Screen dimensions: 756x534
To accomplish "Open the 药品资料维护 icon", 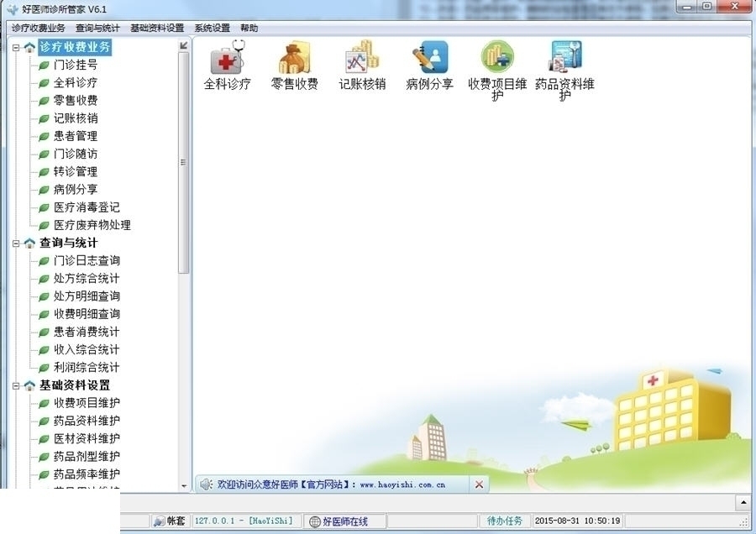I will click(564, 57).
